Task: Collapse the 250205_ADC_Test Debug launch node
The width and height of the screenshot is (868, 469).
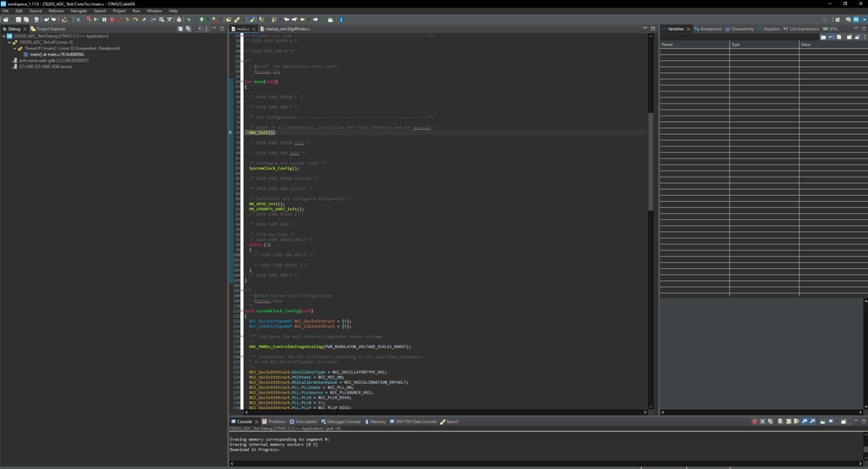Action: (4, 37)
